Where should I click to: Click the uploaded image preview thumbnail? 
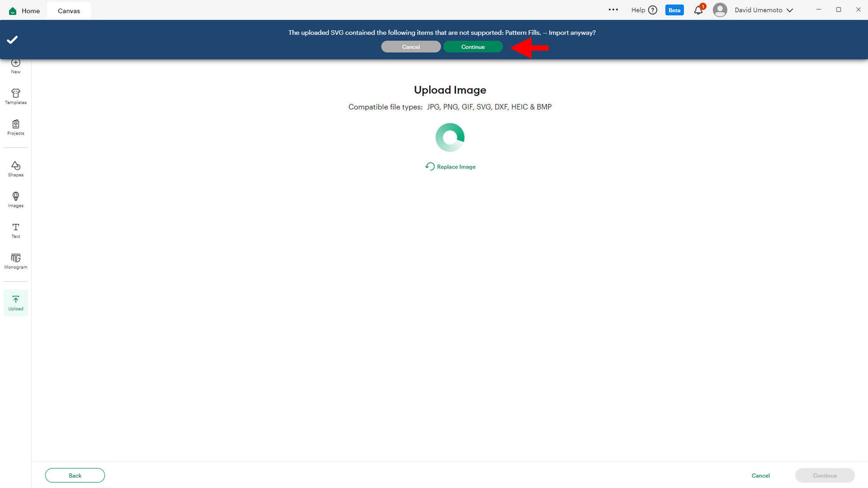[x=450, y=138]
